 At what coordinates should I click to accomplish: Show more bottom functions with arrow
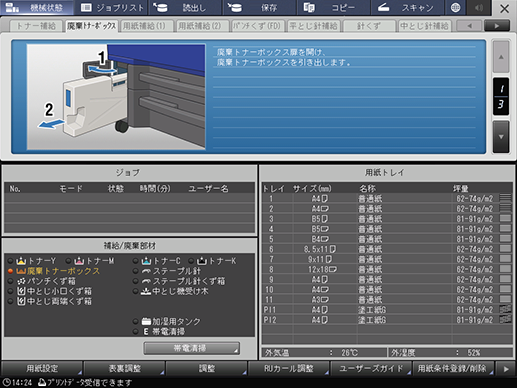point(506,369)
